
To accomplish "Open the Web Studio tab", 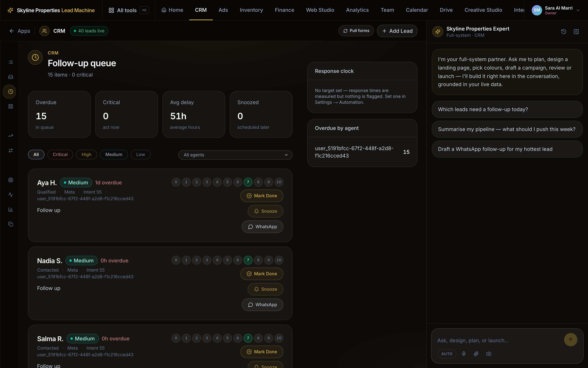I will pyautogui.click(x=320, y=10).
